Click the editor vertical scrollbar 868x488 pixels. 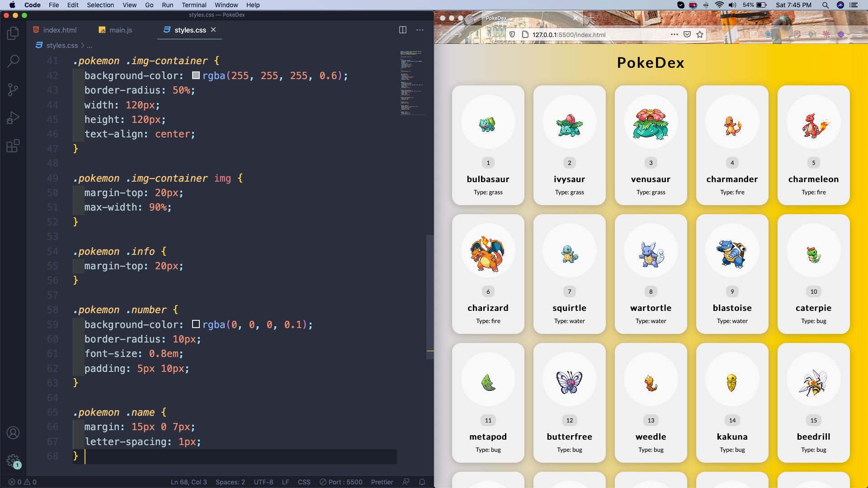[430, 297]
